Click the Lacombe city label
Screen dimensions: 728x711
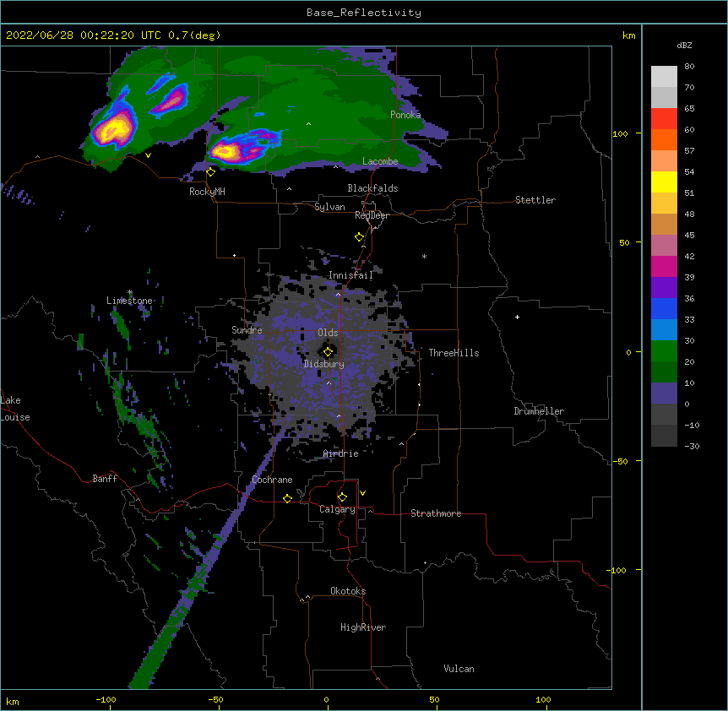(380, 161)
